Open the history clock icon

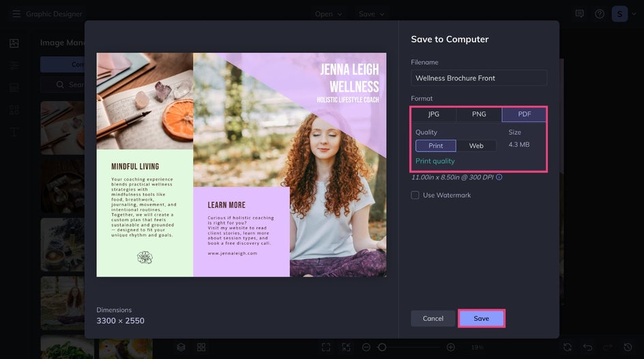(628, 347)
